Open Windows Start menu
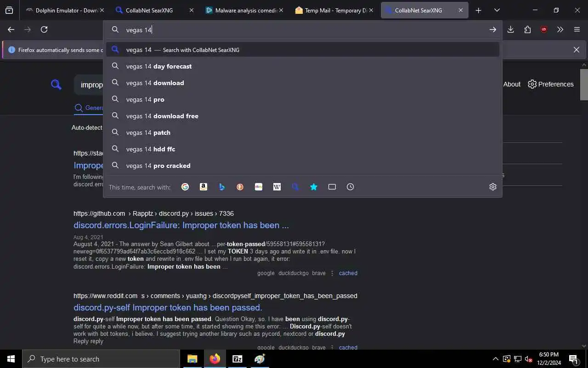Image resolution: width=588 pixels, height=368 pixels. (x=11, y=359)
